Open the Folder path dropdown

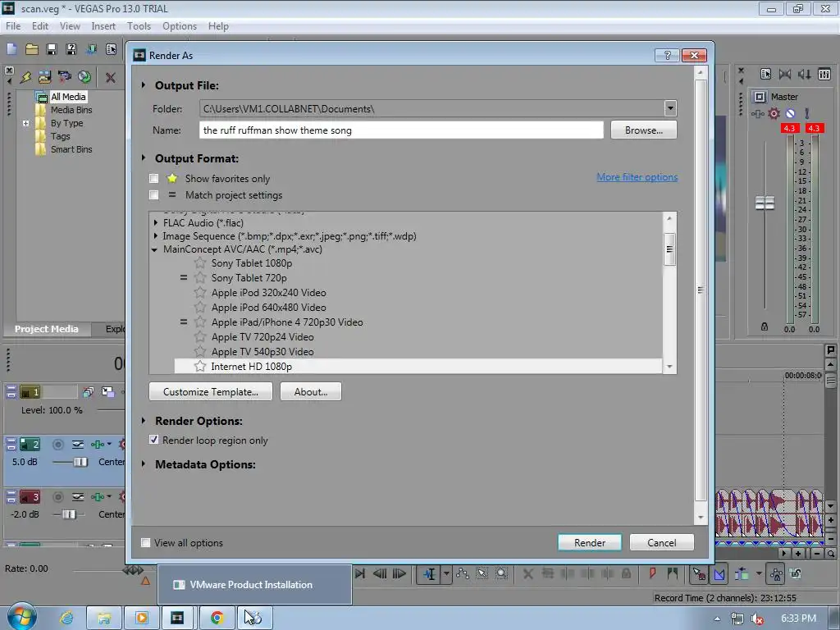pos(670,109)
